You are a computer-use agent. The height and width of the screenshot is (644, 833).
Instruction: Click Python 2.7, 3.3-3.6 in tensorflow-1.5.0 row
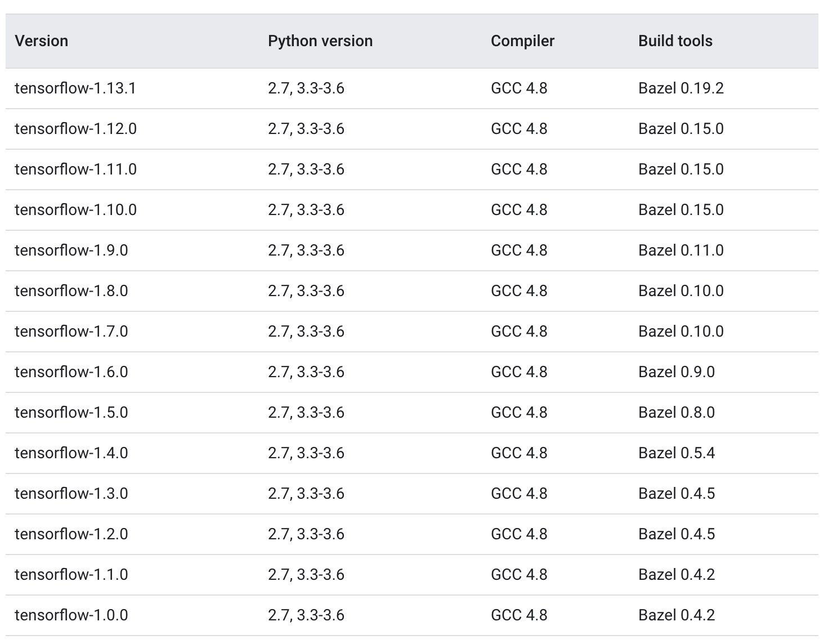point(306,413)
